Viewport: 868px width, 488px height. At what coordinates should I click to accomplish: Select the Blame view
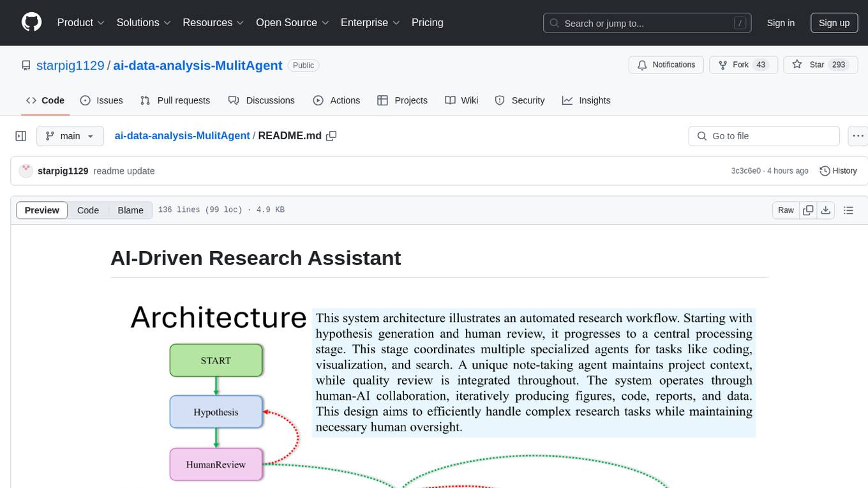[130, 210]
